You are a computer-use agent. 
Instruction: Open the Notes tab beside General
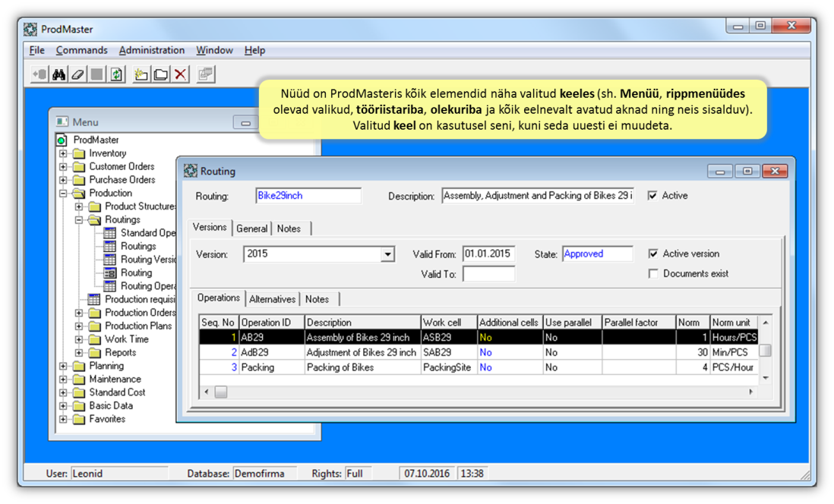click(x=289, y=228)
